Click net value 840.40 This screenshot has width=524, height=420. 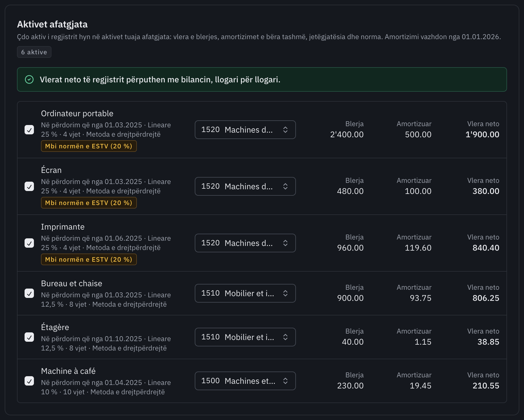[486, 248]
